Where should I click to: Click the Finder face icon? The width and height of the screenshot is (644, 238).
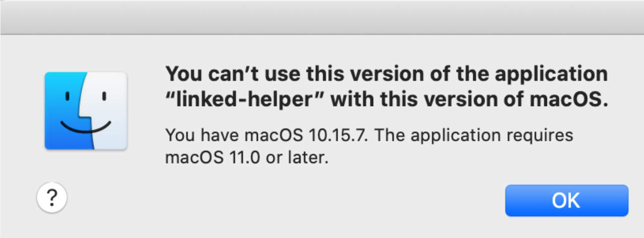[x=86, y=110]
